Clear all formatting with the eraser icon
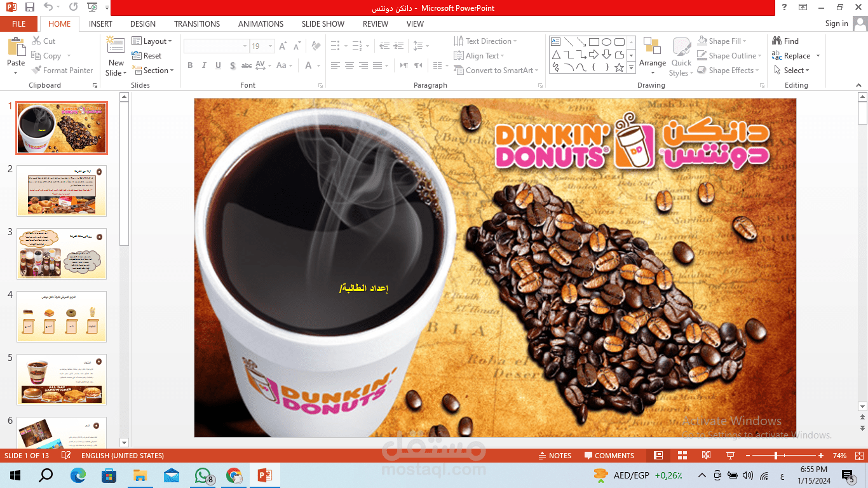 click(315, 46)
